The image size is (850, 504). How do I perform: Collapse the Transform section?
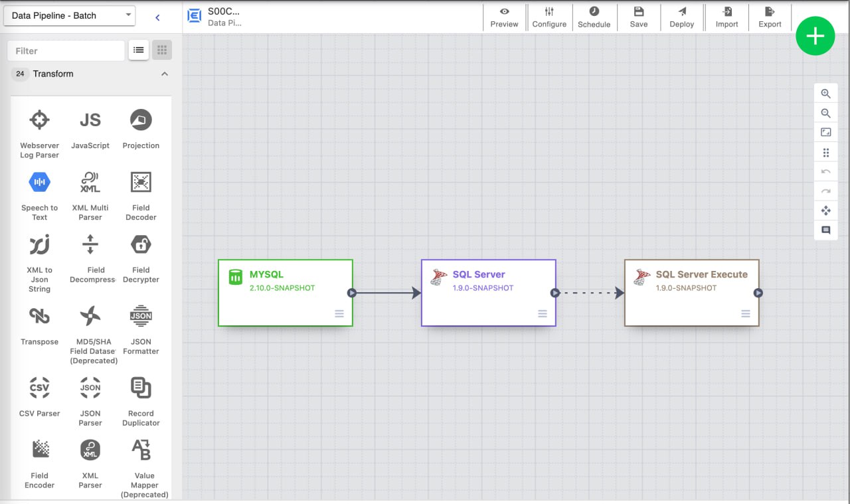165,74
